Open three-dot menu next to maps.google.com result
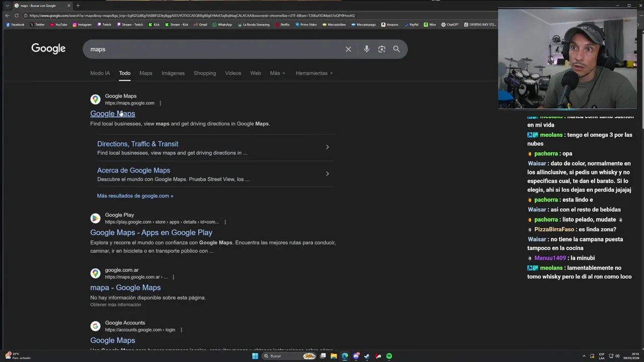 pyautogui.click(x=160, y=103)
